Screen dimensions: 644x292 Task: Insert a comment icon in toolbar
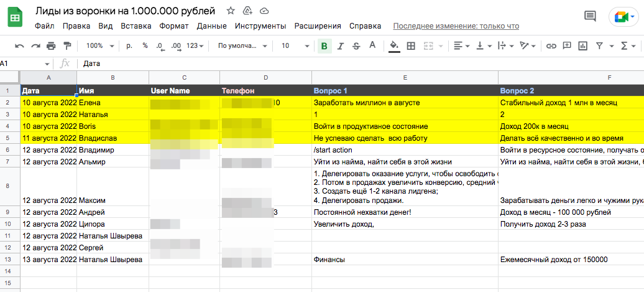tap(567, 45)
